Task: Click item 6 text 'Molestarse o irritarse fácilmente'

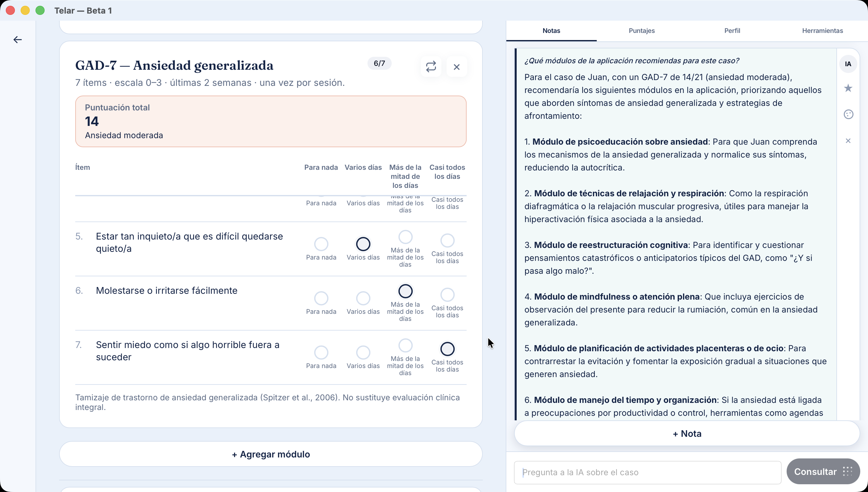Action: click(x=167, y=291)
